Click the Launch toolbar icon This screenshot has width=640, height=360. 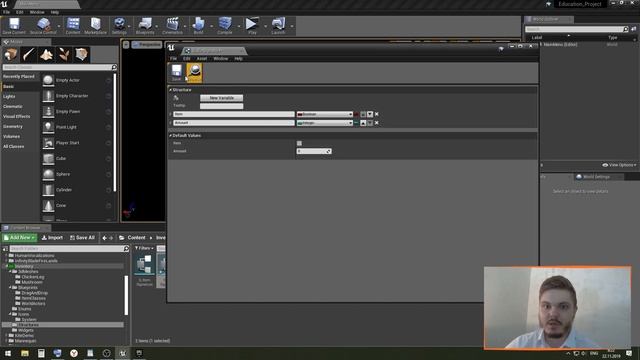click(x=278, y=26)
